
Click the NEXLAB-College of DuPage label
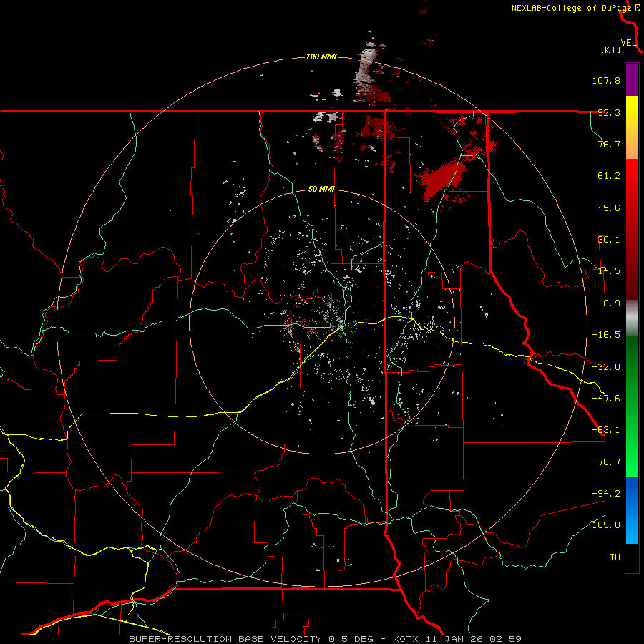[571, 8]
